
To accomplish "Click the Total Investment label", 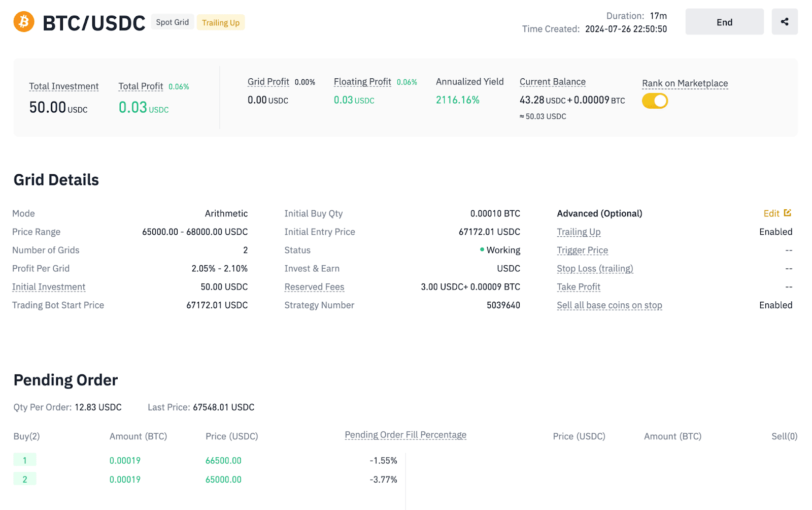I will tap(64, 86).
